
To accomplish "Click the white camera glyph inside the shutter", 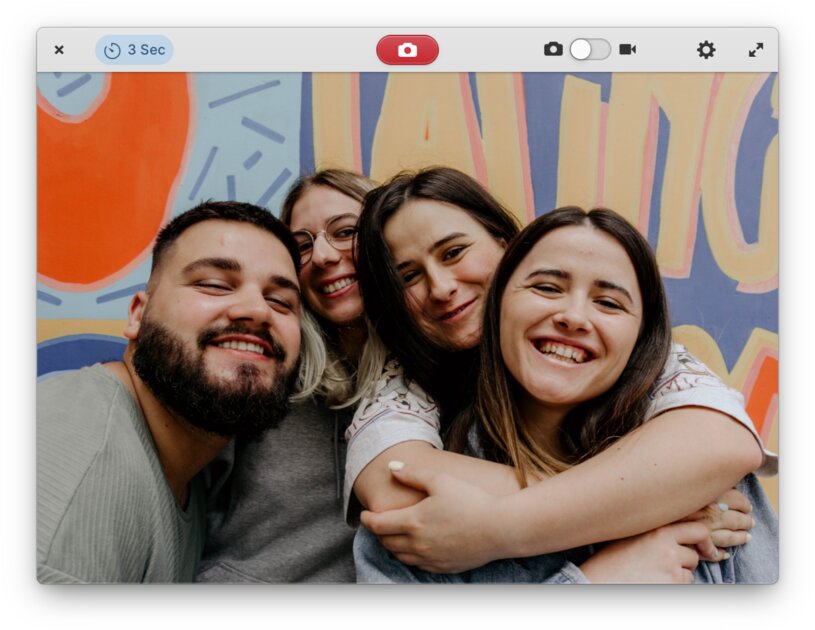I will [x=407, y=50].
